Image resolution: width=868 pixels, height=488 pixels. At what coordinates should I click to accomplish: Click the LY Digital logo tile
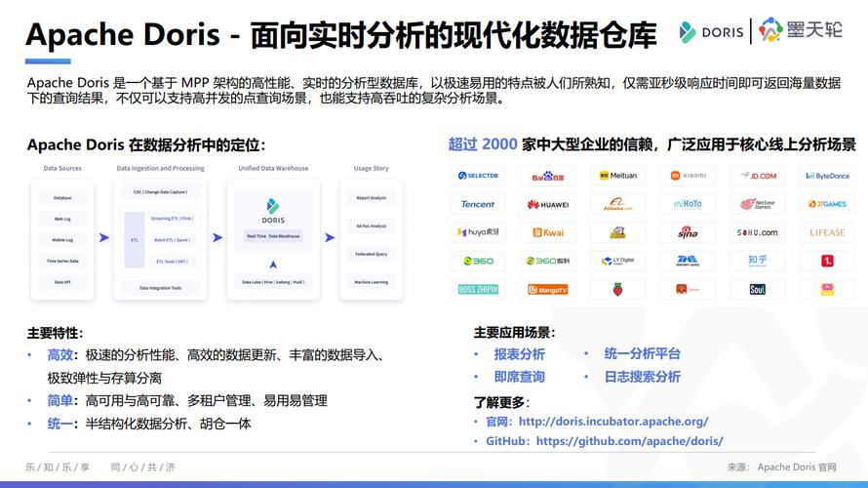[x=617, y=261]
